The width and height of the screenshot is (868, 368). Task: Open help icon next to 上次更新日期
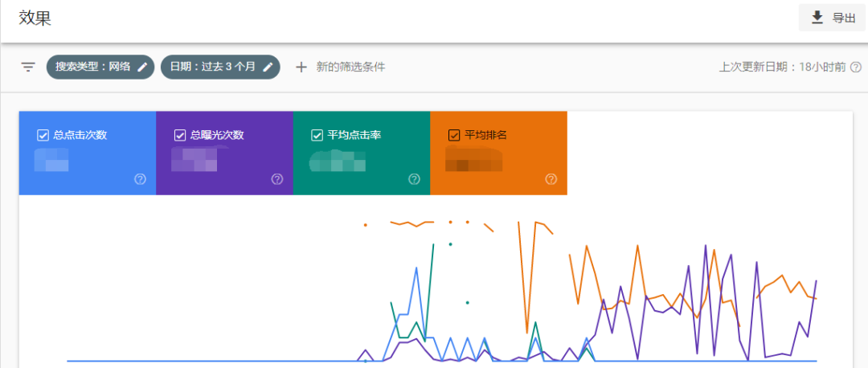(856, 67)
